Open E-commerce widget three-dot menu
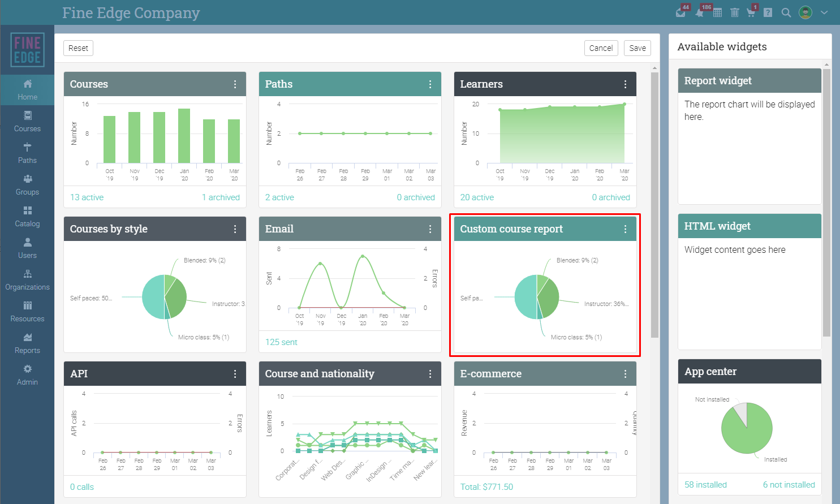 point(625,374)
